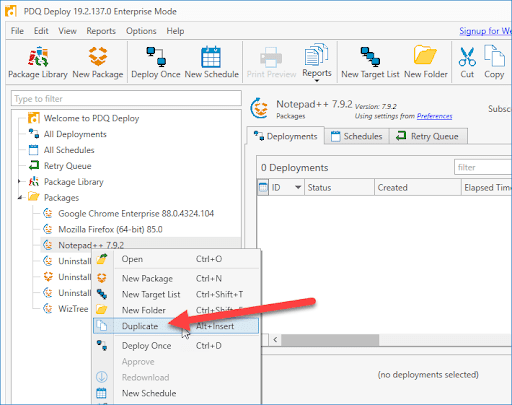This screenshot has width=512, height=405.
Task: Click the Preferences link
Action: point(434,116)
